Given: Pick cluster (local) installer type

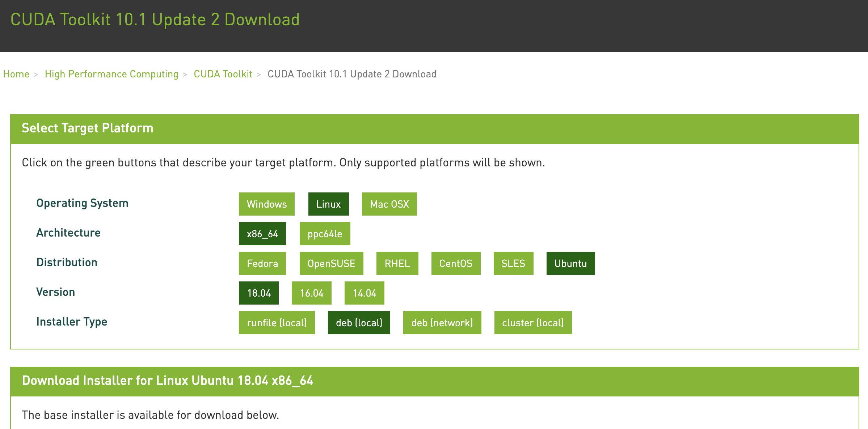Looking at the screenshot, I should 533,323.
